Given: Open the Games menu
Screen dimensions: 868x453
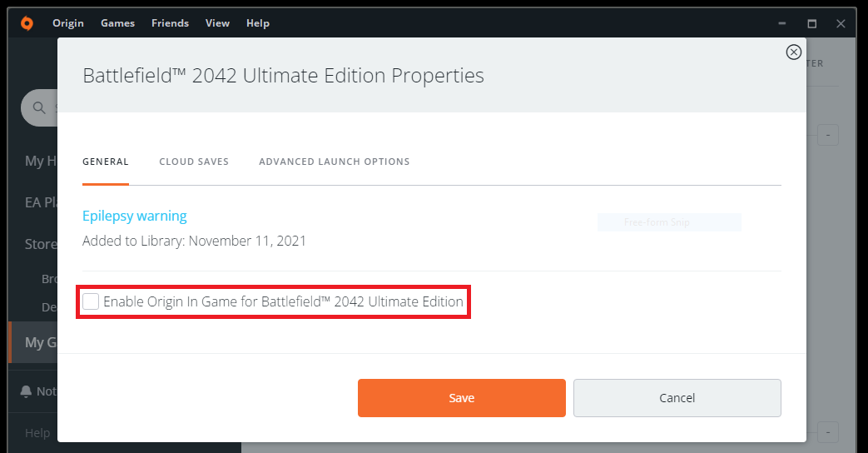Looking at the screenshot, I should point(117,23).
